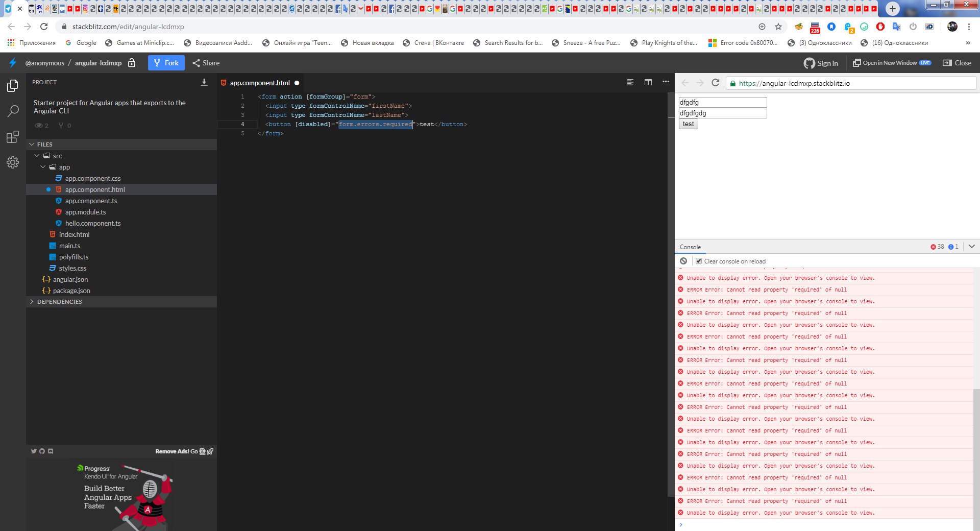980x531 pixels.
Task: Go back in the preview pane
Action: 685,83
